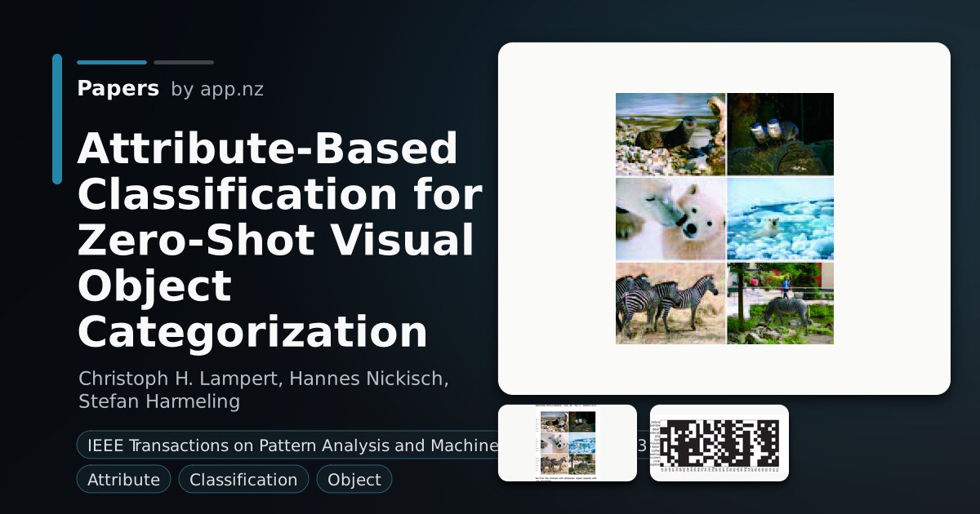Click the Object tag
This screenshot has height=514, width=980.
(x=354, y=479)
